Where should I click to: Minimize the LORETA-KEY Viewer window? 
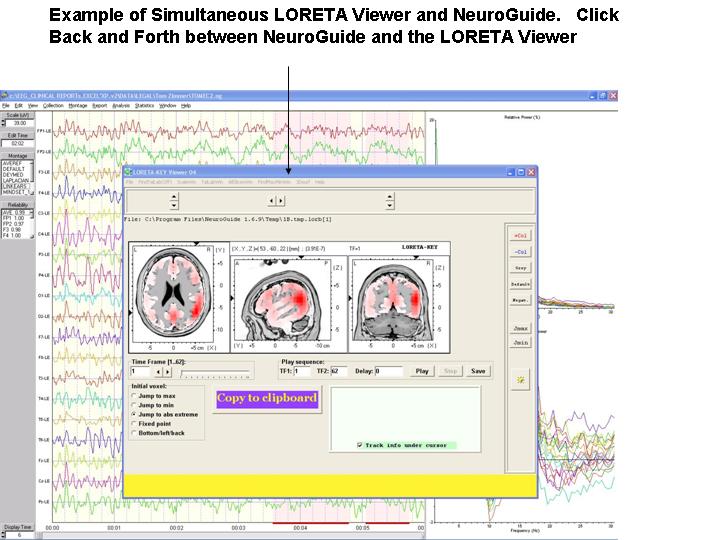(511, 172)
